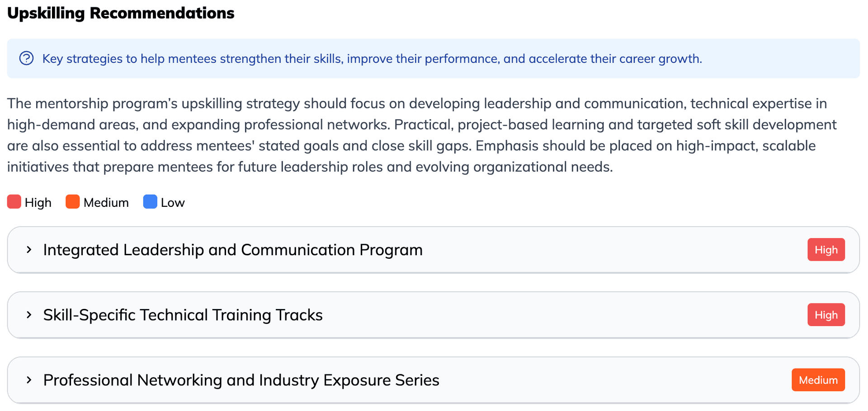Click the question mark help icon

26,58
